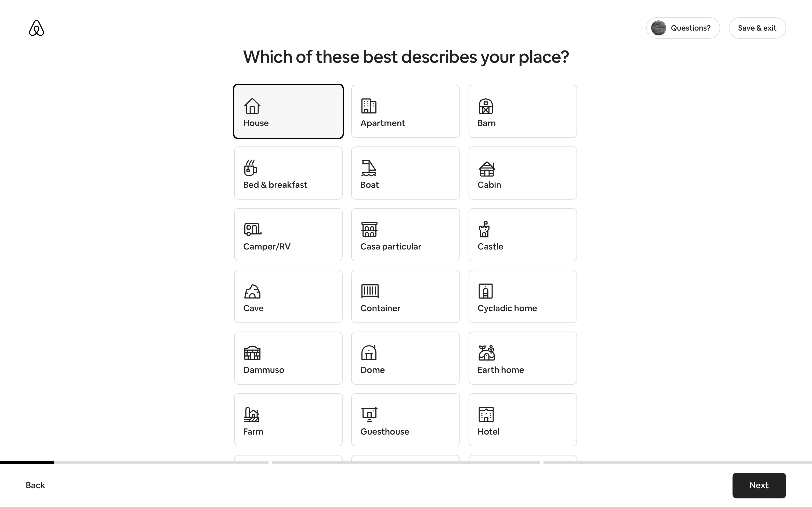
Task: Select the Cabin option
Action: [522, 173]
